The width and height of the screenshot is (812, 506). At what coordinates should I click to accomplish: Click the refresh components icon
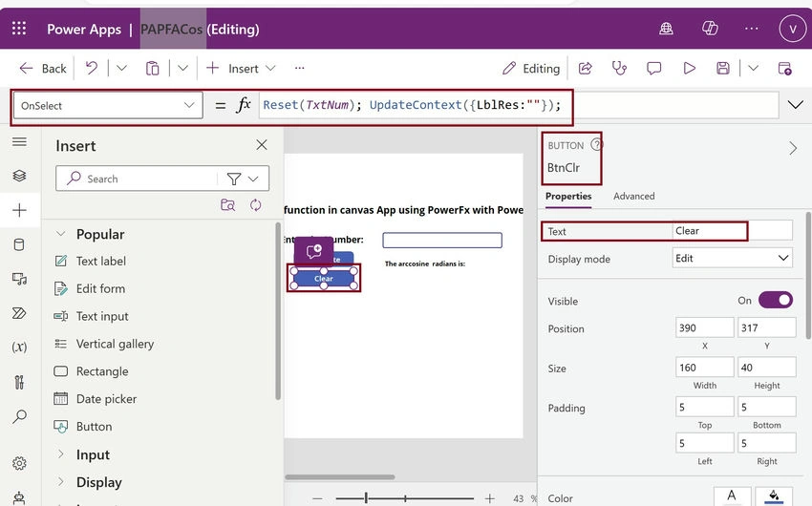coord(255,205)
